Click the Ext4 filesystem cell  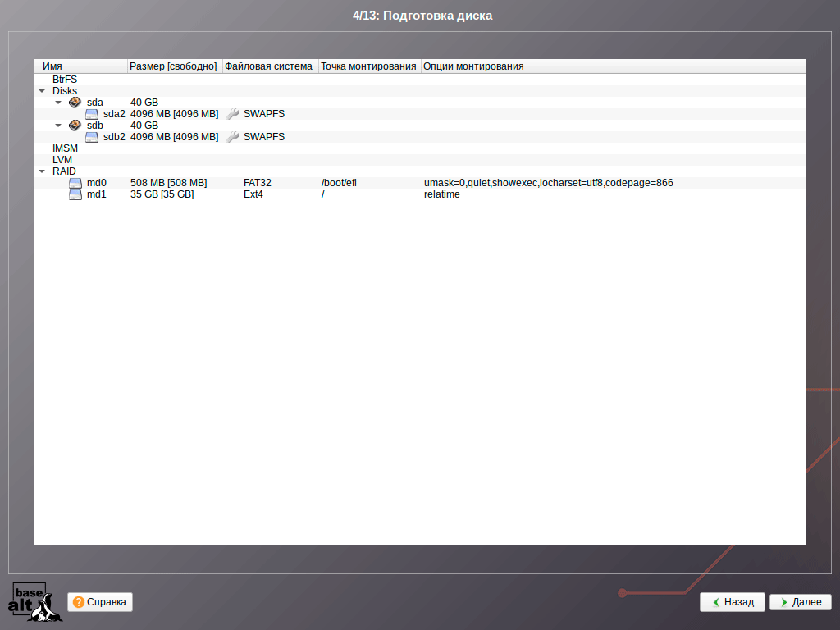253,194
